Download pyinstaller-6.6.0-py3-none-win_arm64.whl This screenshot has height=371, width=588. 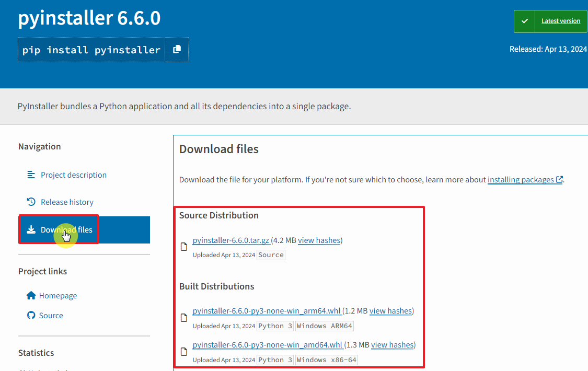click(x=267, y=311)
